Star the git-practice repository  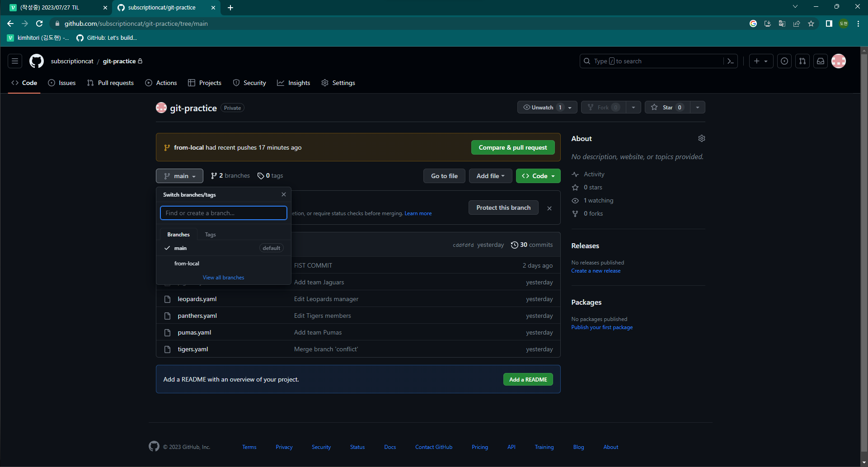point(667,107)
